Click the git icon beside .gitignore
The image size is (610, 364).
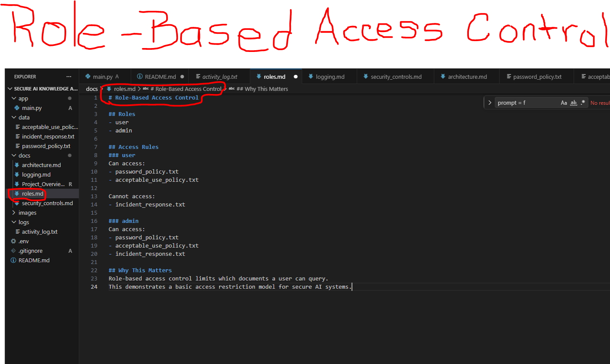coord(13,251)
